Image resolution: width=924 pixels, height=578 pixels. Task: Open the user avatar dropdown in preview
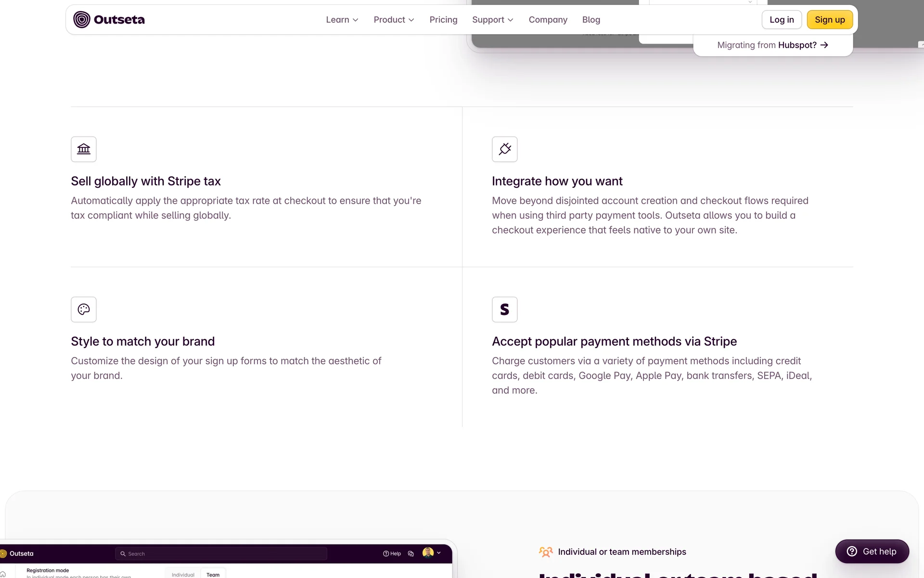tap(432, 553)
